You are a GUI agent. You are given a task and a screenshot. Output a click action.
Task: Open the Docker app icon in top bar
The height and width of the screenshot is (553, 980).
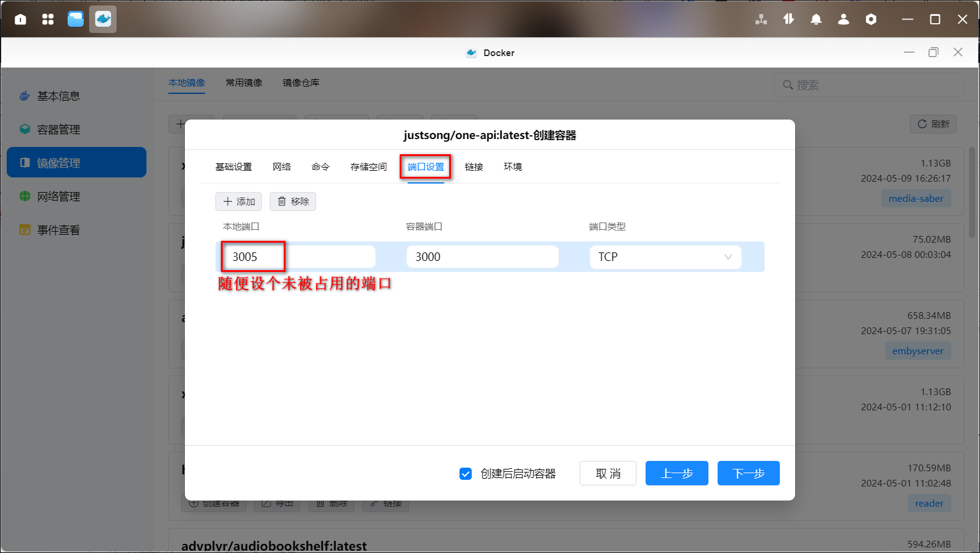tap(103, 20)
